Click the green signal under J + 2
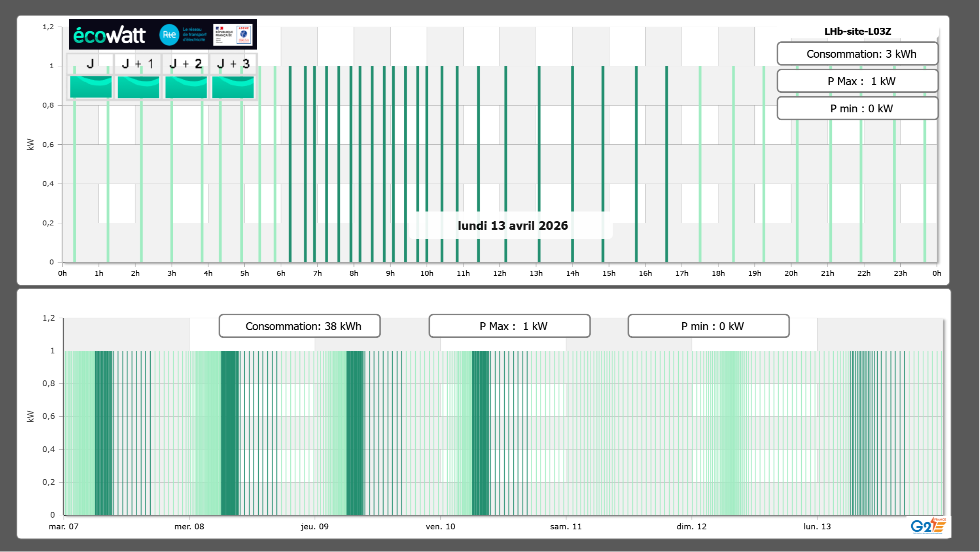This screenshot has height=552, width=980. (x=186, y=87)
